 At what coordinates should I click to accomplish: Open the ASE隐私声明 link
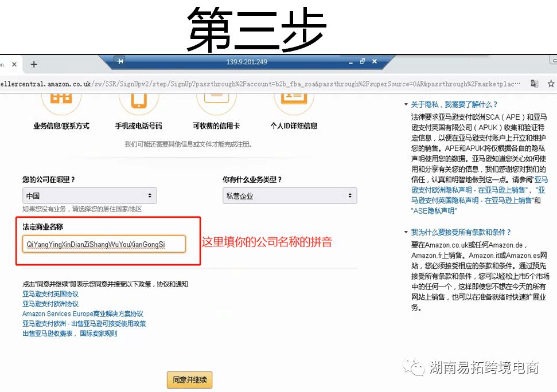pos(434,211)
